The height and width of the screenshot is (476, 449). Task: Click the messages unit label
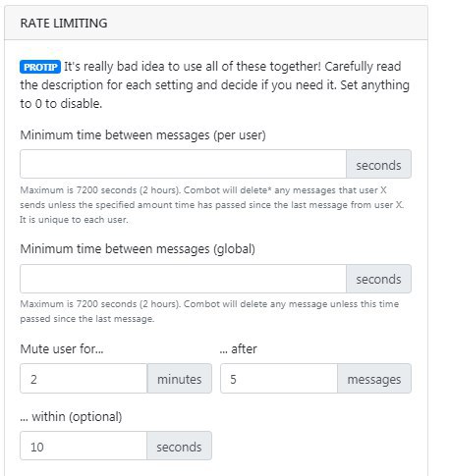(x=374, y=379)
